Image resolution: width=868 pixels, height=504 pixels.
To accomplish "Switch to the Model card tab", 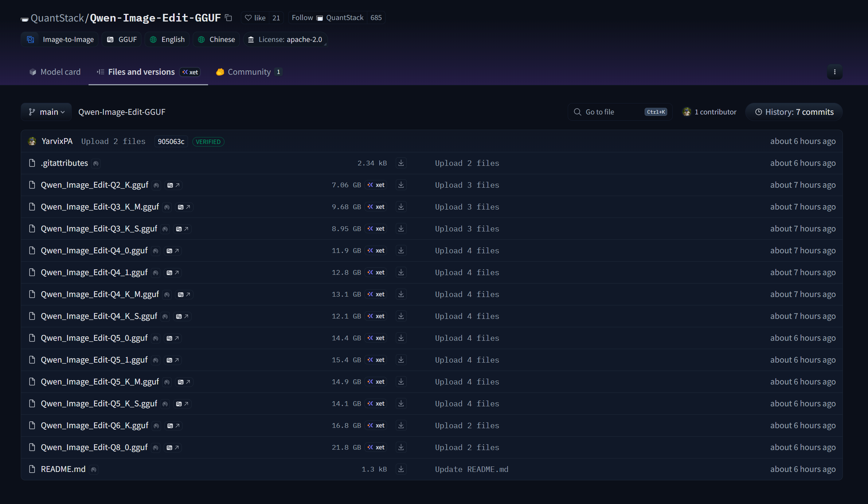I will (55, 72).
